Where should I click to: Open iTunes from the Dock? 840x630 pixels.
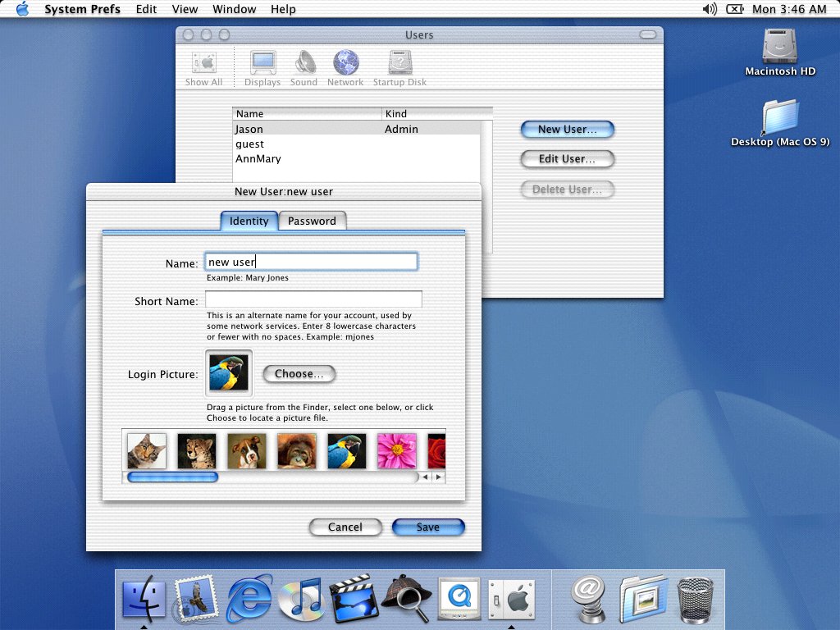pos(301,599)
